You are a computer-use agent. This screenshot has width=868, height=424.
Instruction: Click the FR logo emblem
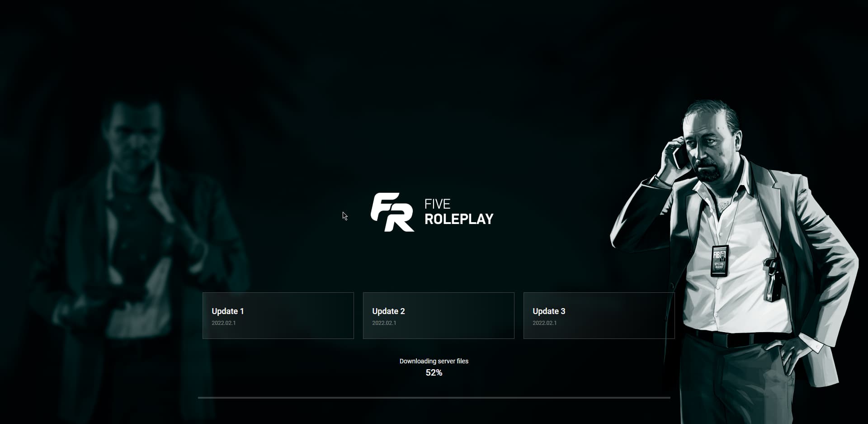coord(392,212)
